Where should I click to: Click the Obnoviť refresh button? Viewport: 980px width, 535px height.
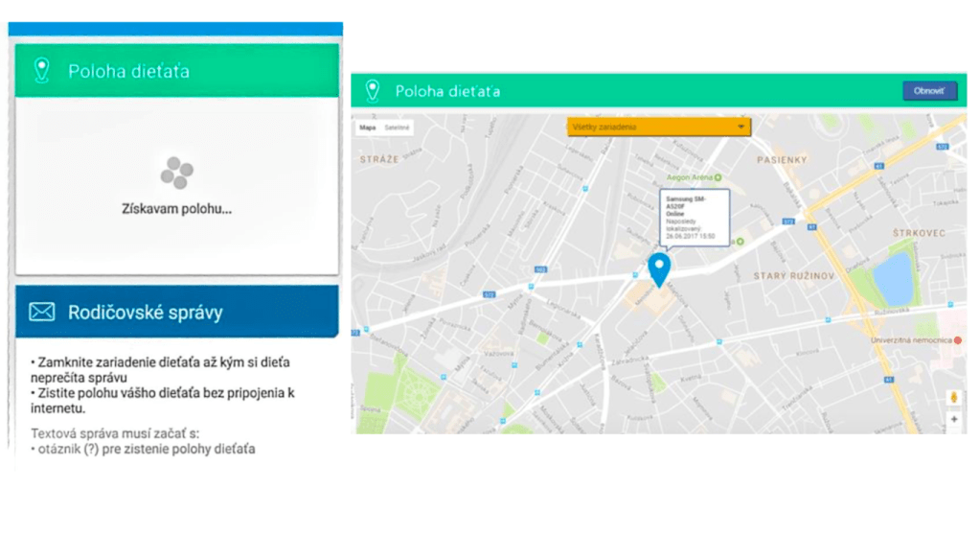[928, 91]
